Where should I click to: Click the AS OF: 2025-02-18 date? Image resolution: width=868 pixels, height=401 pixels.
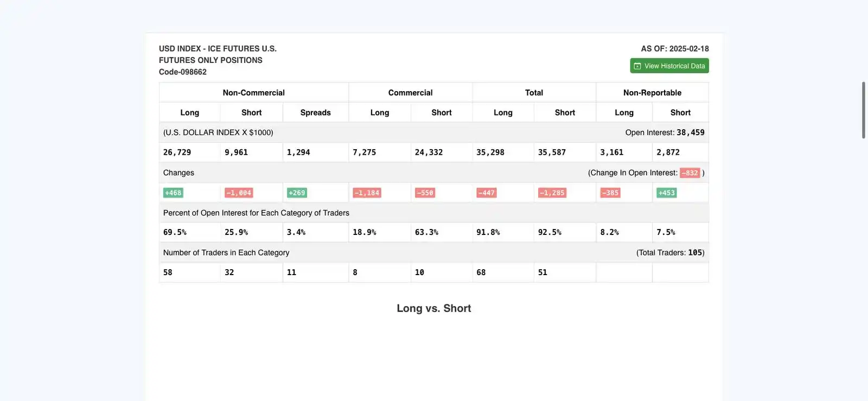point(675,49)
